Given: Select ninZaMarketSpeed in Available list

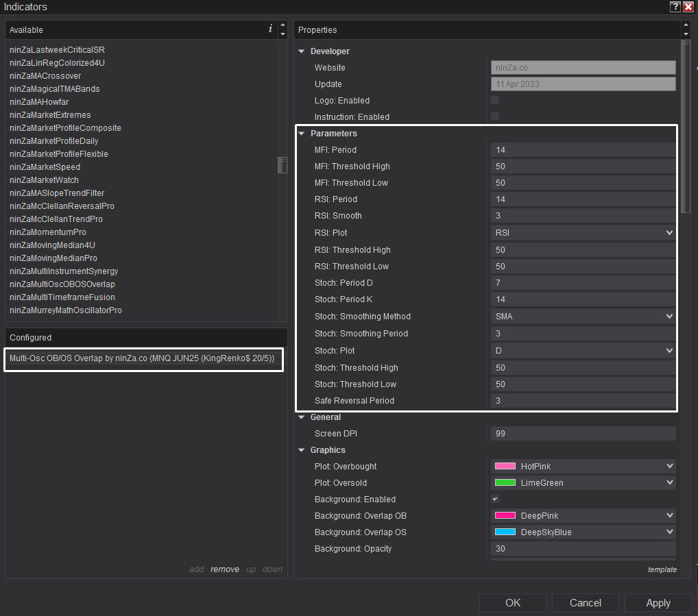Looking at the screenshot, I should [x=45, y=167].
